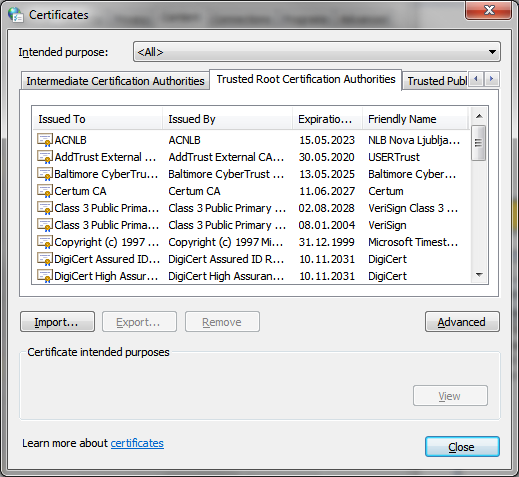Select Trusted Root Certification Authorities tab
This screenshot has height=477, width=519.
click(x=306, y=79)
